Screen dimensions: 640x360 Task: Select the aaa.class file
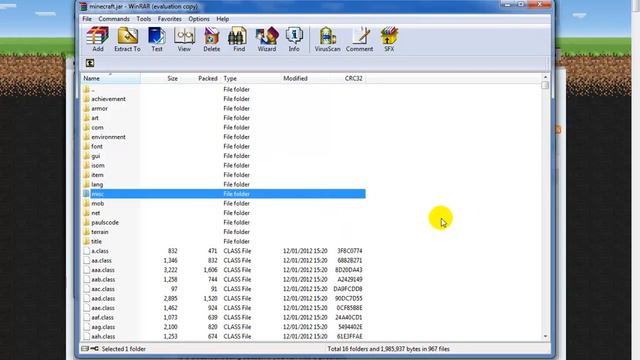pos(224,270)
